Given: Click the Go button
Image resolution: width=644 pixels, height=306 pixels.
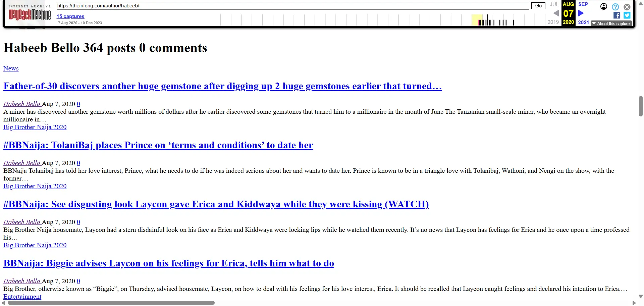Looking at the screenshot, I should click(x=538, y=6).
